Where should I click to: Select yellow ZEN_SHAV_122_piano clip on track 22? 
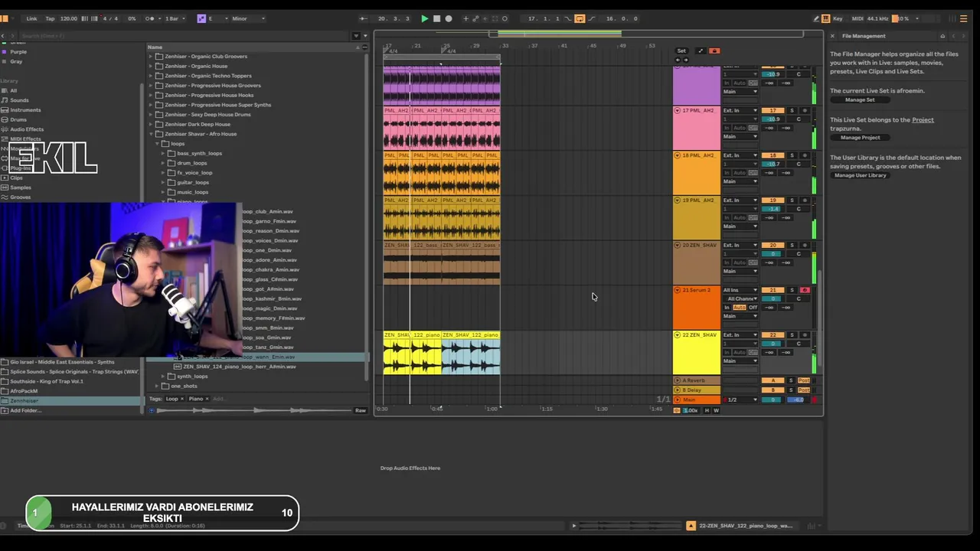(412, 354)
